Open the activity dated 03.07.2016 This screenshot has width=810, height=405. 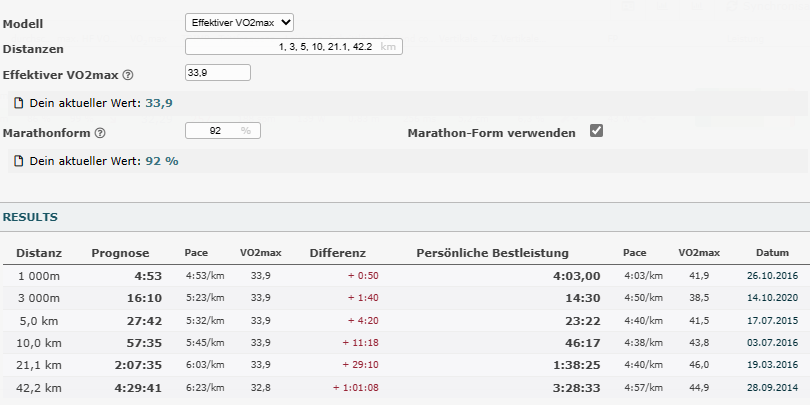pos(772,342)
